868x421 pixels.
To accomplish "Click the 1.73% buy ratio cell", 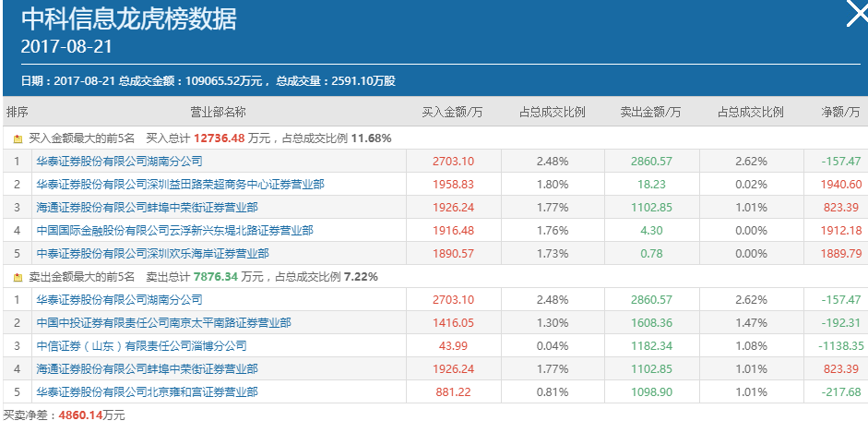I will click(553, 254).
